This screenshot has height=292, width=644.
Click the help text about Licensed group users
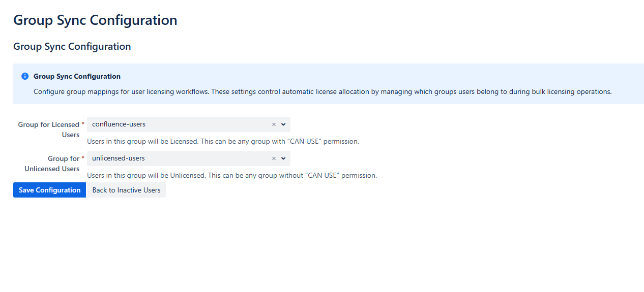pyautogui.click(x=223, y=141)
